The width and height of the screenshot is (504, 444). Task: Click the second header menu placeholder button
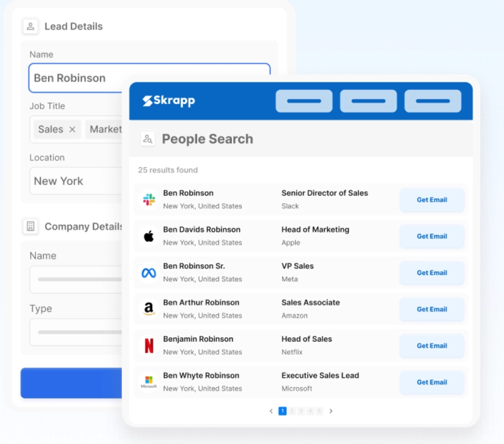pos(369,101)
